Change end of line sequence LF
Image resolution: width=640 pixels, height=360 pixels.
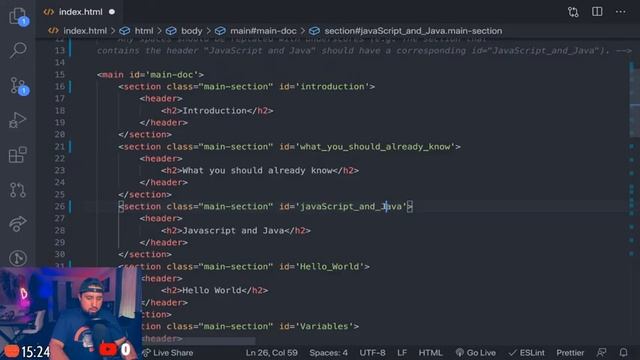click(402, 353)
